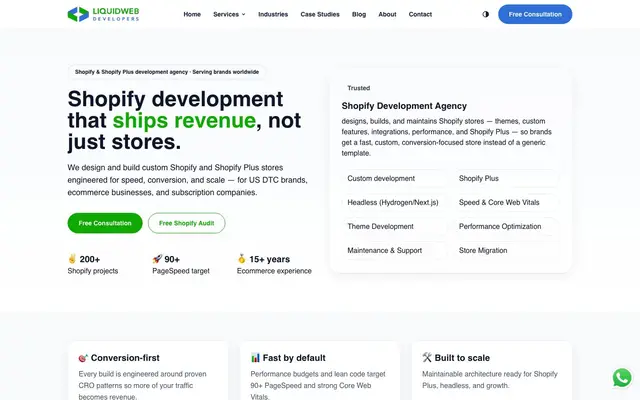The image size is (640, 400).
Task: Expand the Services dropdown menu
Action: click(x=229, y=14)
